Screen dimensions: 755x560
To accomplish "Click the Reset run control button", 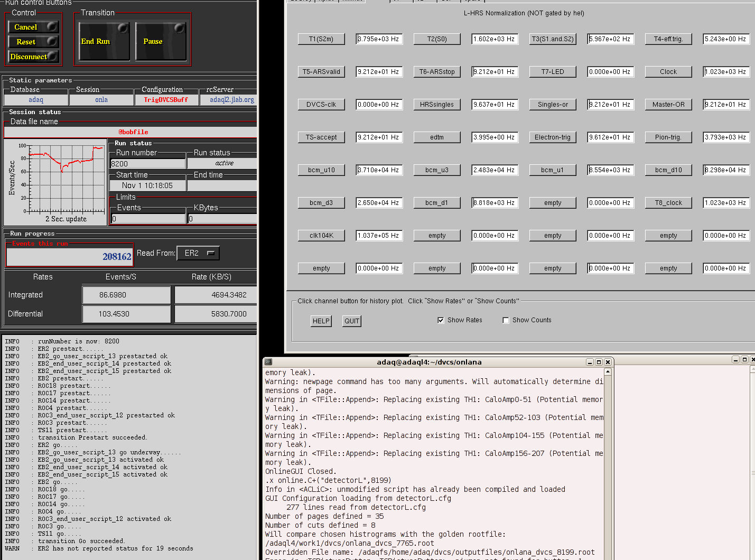I will (x=33, y=41).
